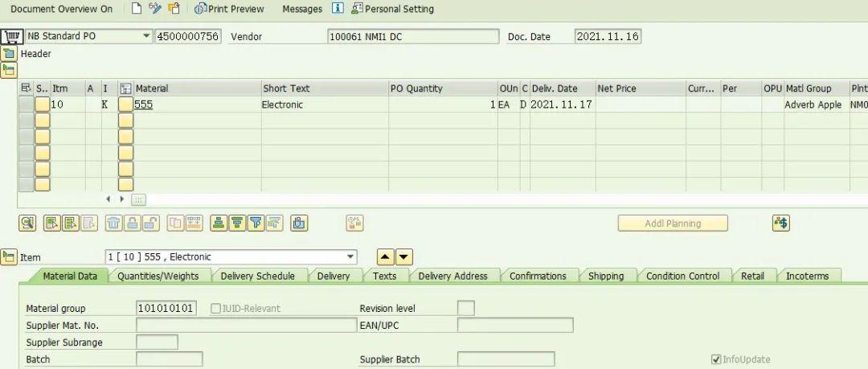Click the Material column header

coord(197,88)
